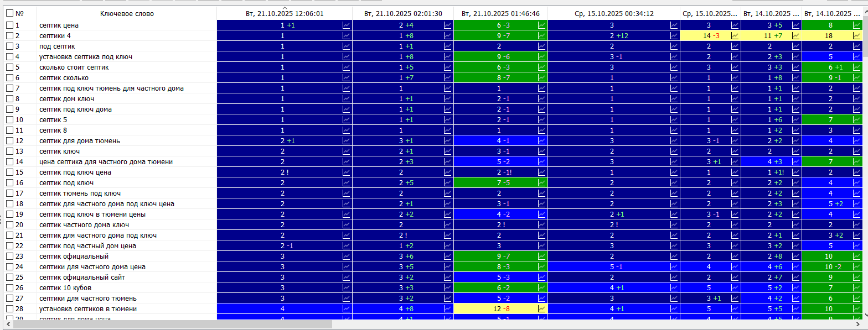868x330 pixels.
Task: Toggle the select-all checkbox in the № header
Action: tap(9, 13)
